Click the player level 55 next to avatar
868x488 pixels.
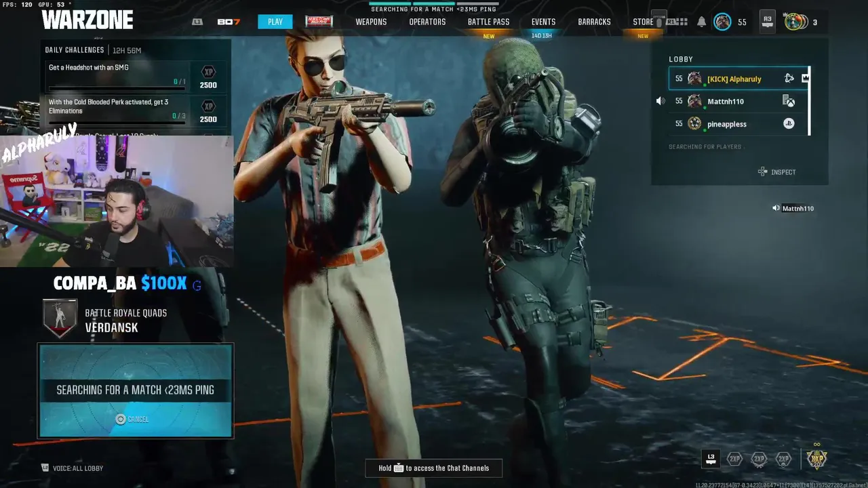point(742,22)
